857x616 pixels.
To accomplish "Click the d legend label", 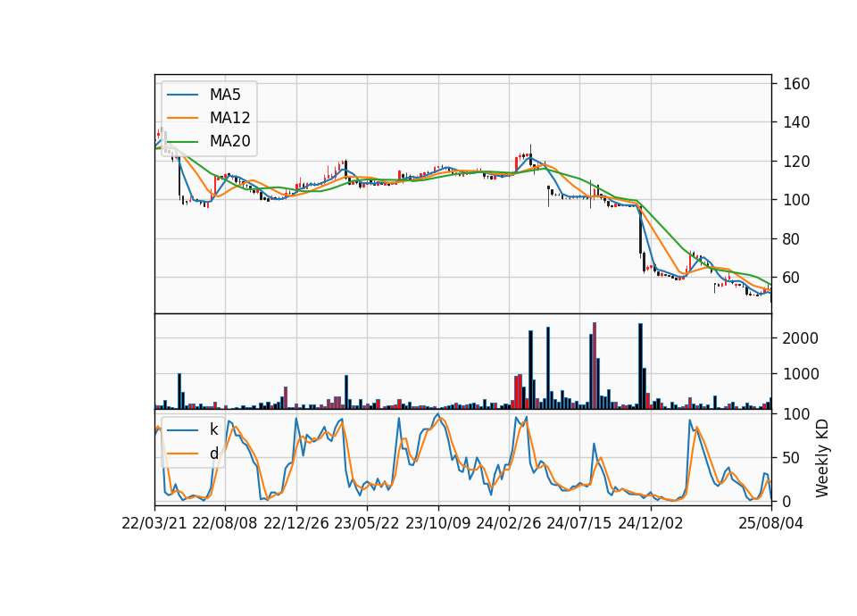I will 213,454.
